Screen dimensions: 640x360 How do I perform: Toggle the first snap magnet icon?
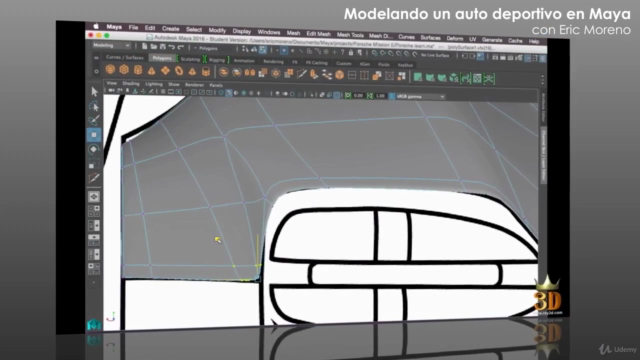[375, 53]
